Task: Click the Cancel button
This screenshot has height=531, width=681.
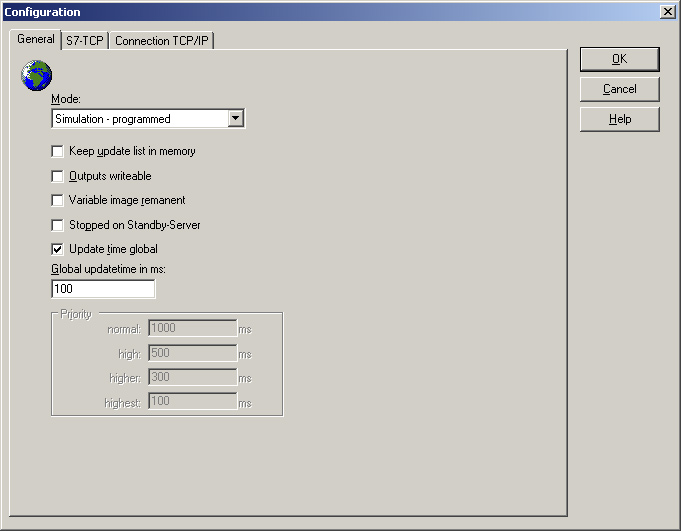Action: [619, 89]
